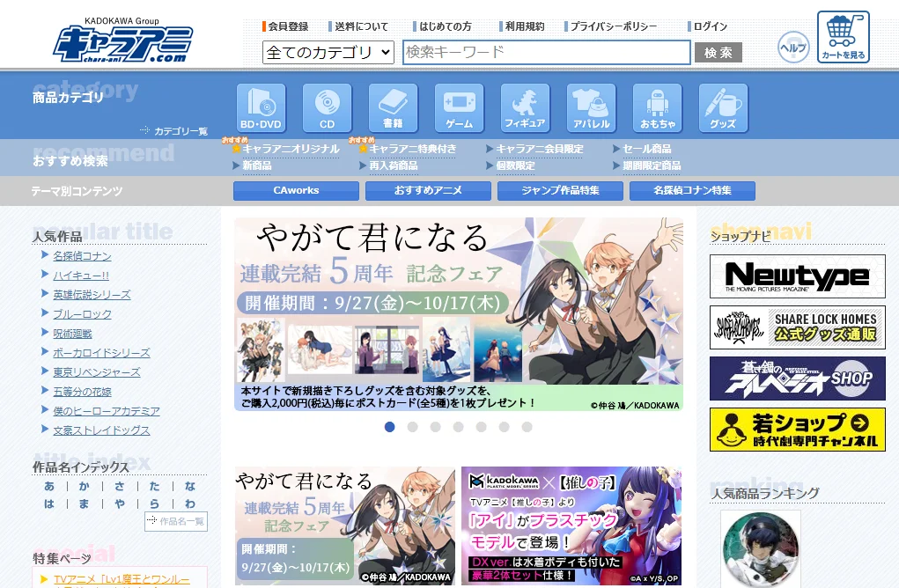Open 呪術廻戦 in popular titles
The height and width of the screenshot is (588, 899).
tap(72, 334)
